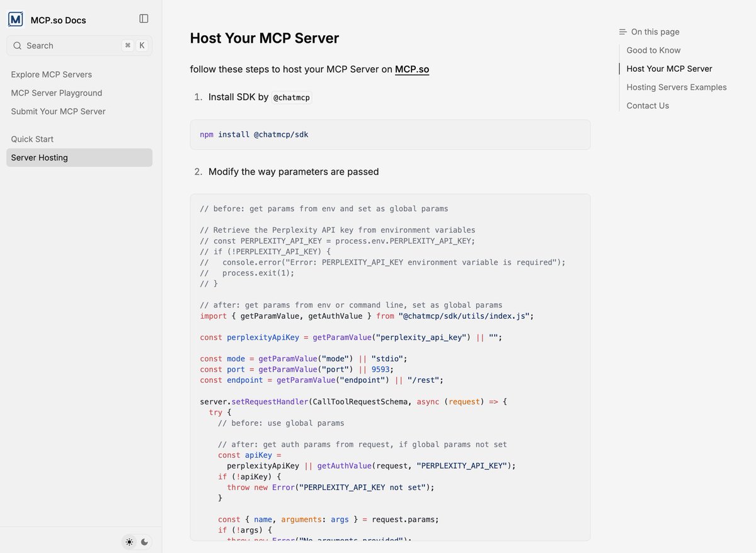This screenshot has height=553, width=756.
Task: Click the 'before: get params from env' comment
Action: point(324,209)
